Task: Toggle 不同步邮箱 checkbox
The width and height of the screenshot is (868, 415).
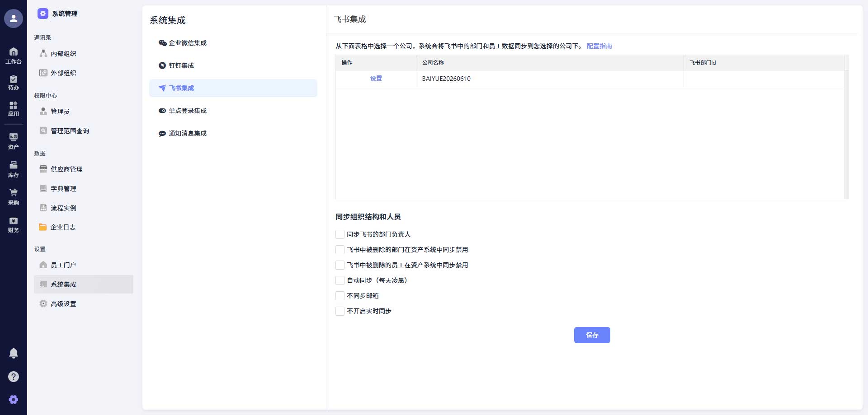Action: 340,296
